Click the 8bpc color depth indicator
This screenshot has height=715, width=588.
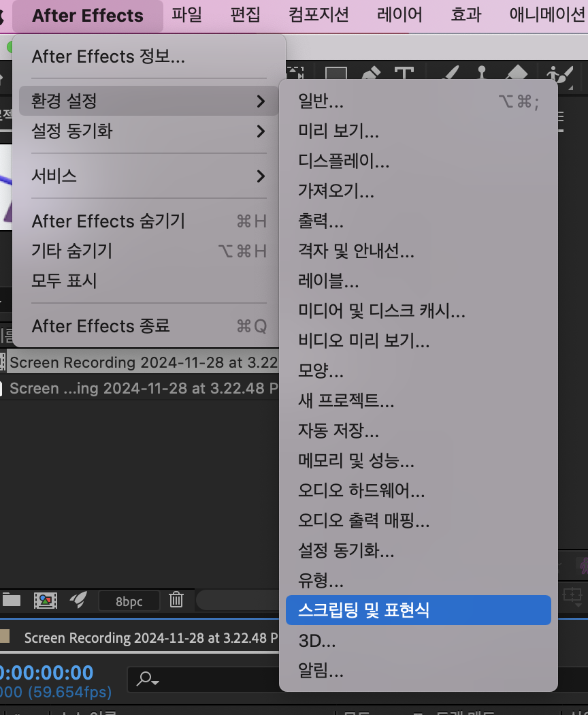click(x=129, y=601)
